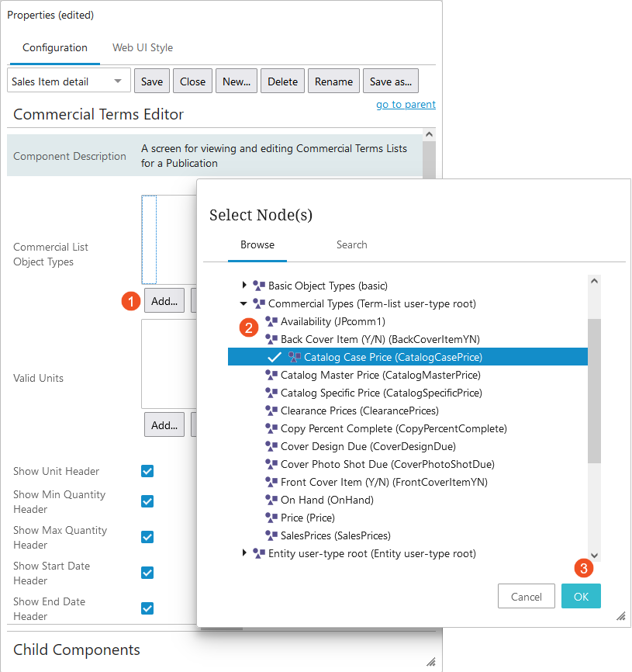Uncheck the Show Unit Header checkbox
Image resolution: width=632 pixels, height=672 pixels.
147,471
